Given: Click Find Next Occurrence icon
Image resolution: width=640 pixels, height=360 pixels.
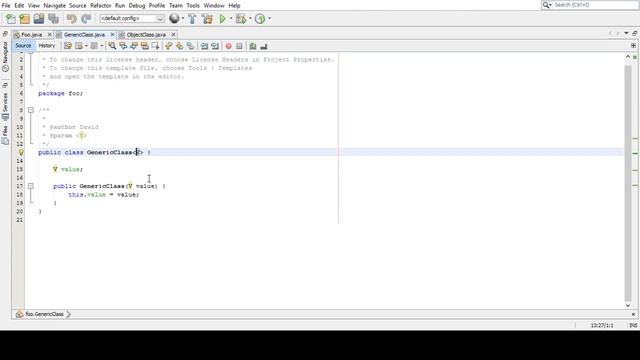Looking at the screenshot, I should click(134, 46).
